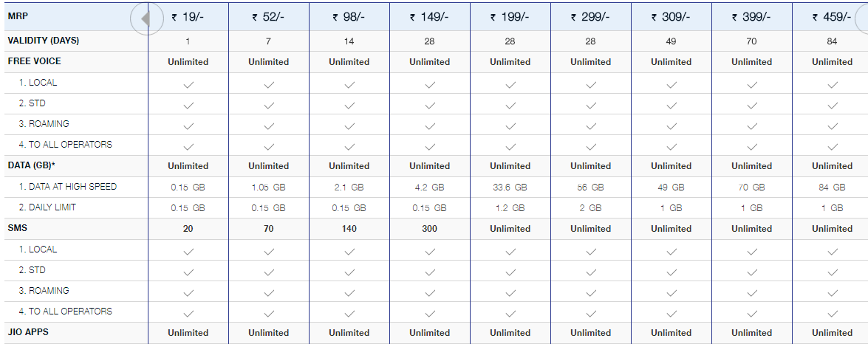Image resolution: width=868 pixels, height=344 pixels.
Task: Click the VALIDITY (DAYS) row label
Action: [x=43, y=41]
